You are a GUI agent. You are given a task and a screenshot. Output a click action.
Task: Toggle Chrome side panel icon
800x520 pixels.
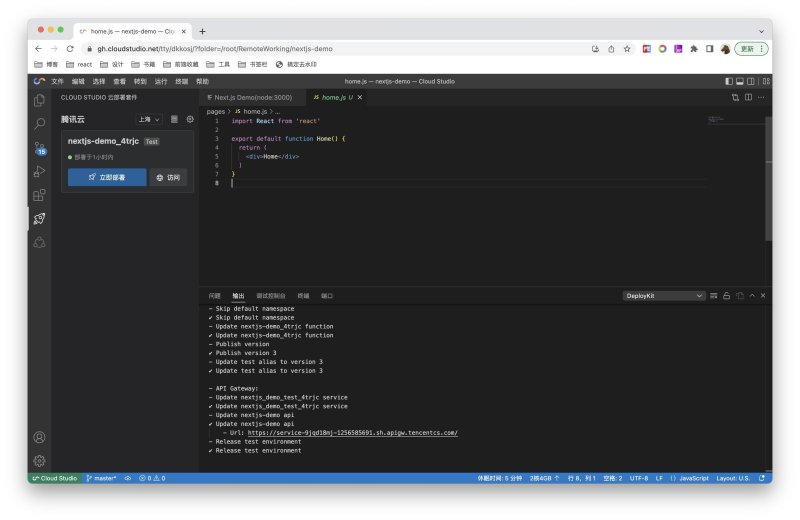(x=709, y=49)
